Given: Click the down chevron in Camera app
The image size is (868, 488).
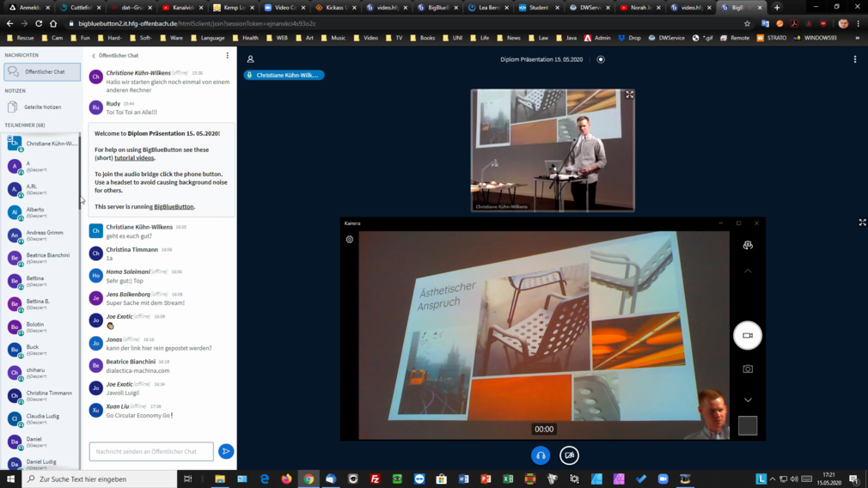Looking at the screenshot, I should pyautogui.click(x=748, y=400).
